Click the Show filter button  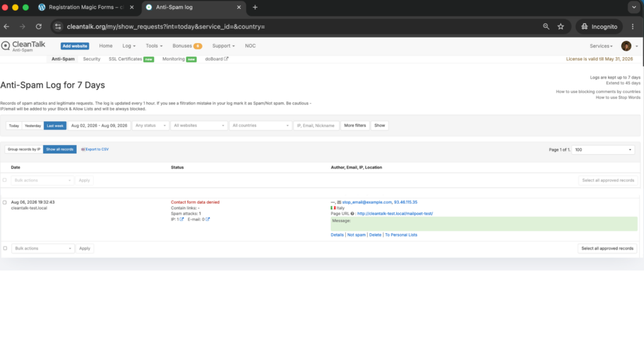pos(379,126)
